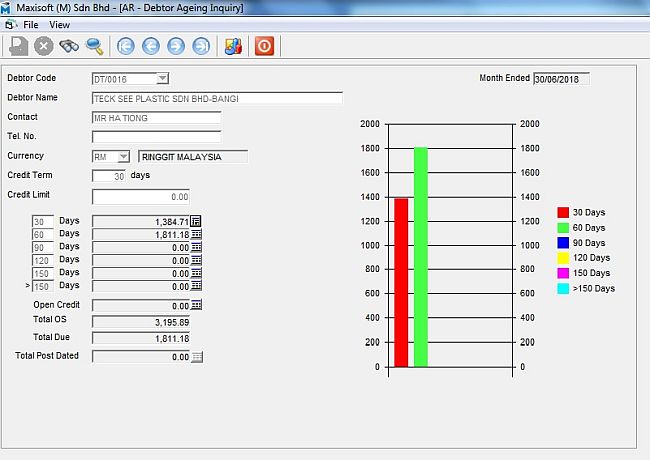Expand the Debtor Code dropdown
This screenshot has width=650, height=460.
tap(162, 78)
